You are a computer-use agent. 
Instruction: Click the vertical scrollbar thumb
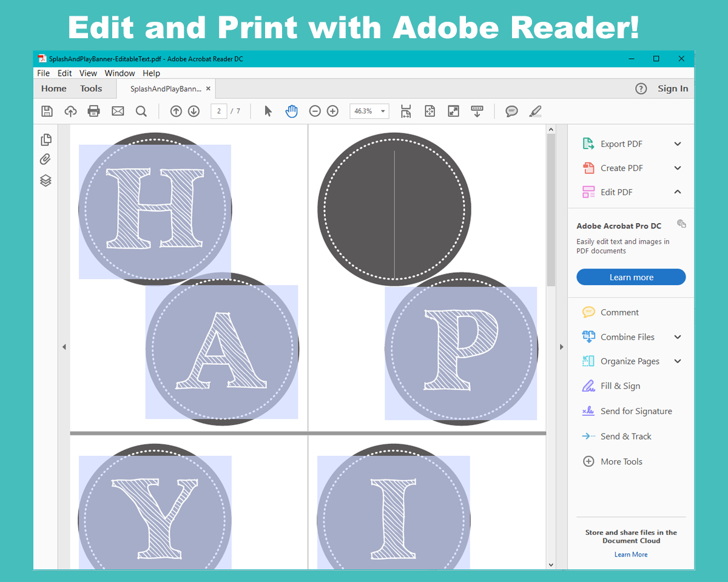551,210
